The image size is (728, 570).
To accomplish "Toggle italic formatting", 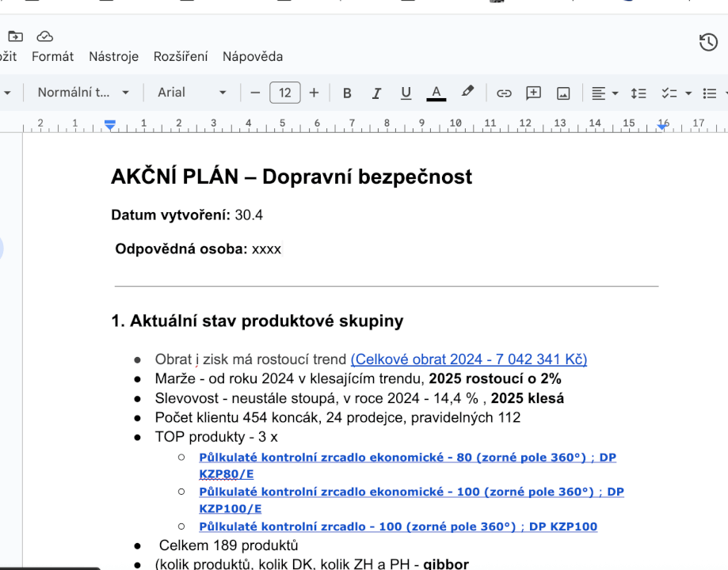I will click(376, 93).
